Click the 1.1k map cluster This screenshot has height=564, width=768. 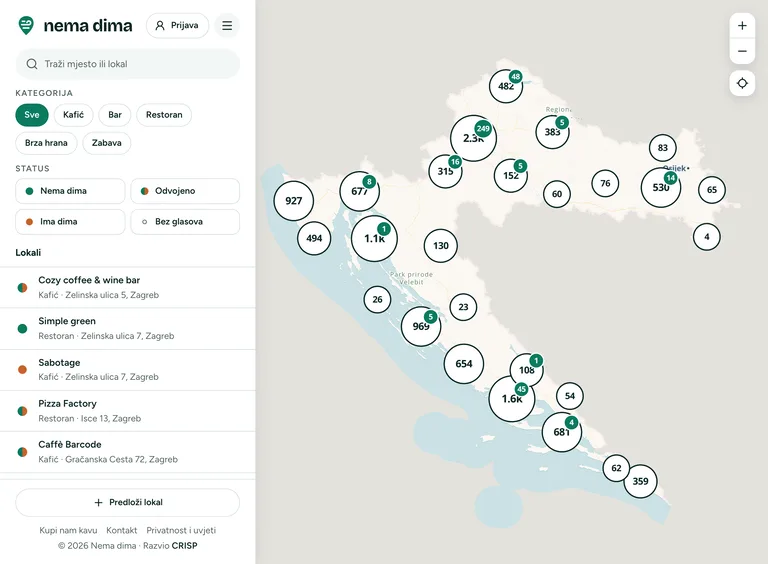[374, 239]
